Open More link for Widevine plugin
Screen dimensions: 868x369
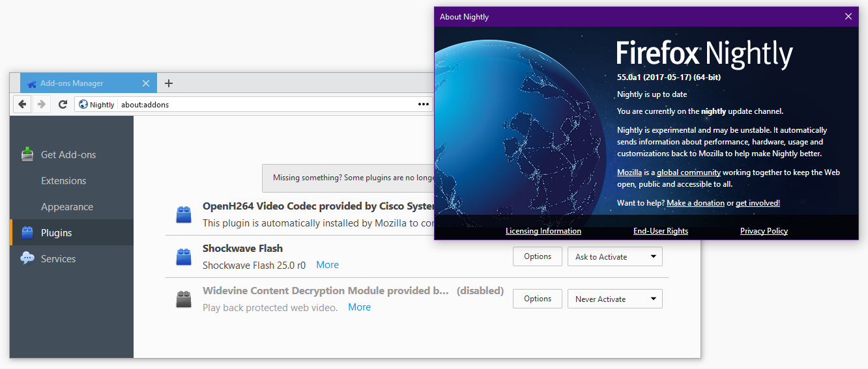(359, 307)
